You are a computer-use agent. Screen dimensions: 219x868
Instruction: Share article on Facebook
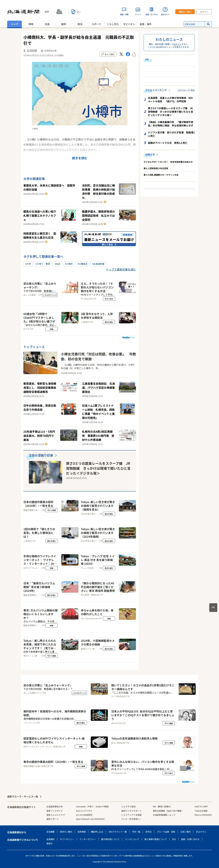(x=128, y=54)
